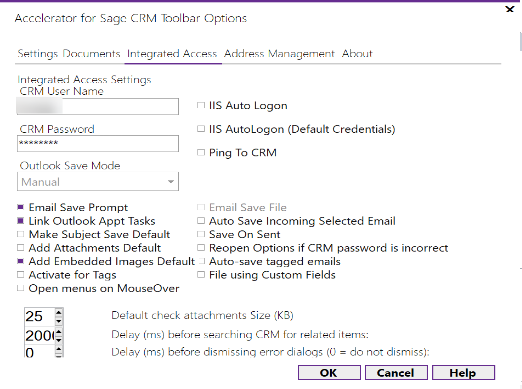
Task: Decrease CRM search delay value
Action: tap(59, 340)
